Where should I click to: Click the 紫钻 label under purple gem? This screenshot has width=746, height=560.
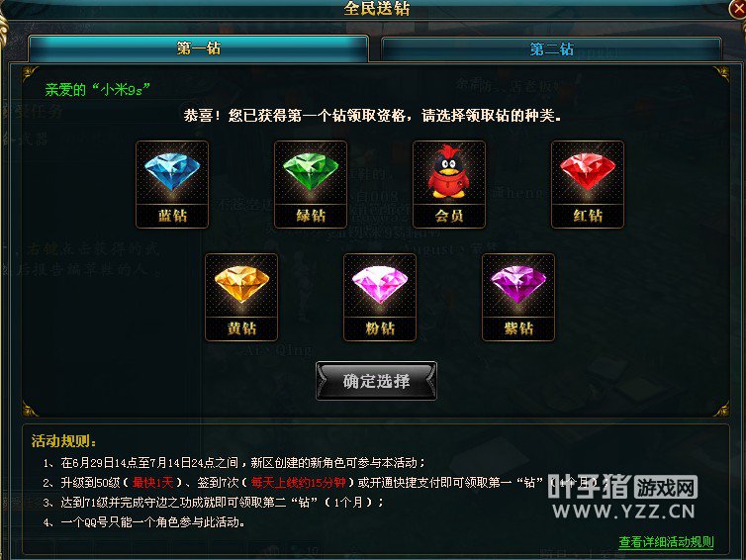pos(518,328)
